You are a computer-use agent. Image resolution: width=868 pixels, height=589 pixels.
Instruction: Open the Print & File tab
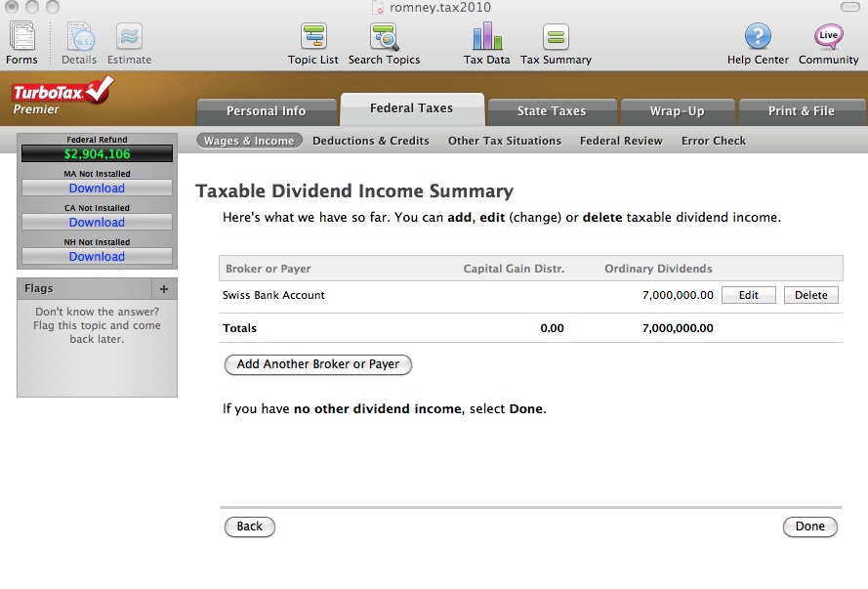[802, 111]
